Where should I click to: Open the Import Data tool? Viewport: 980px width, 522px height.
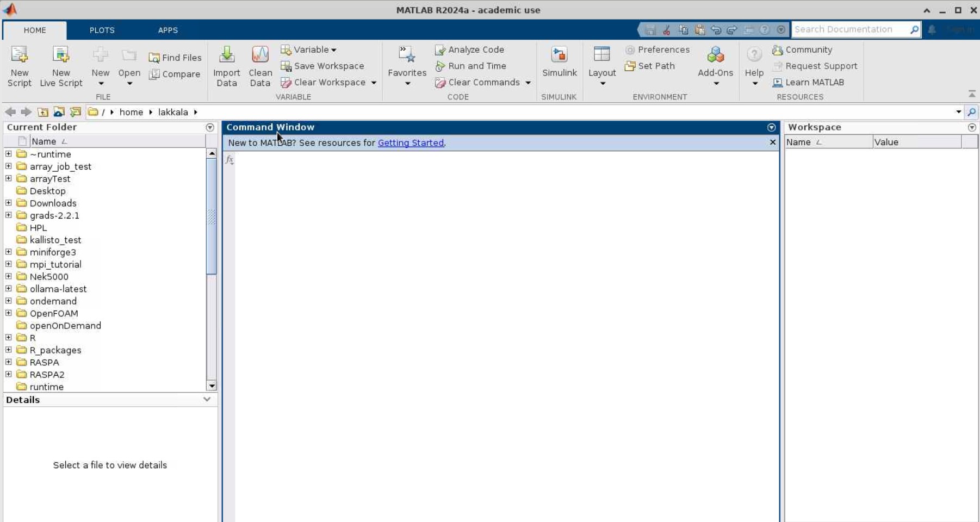[227, 55]
